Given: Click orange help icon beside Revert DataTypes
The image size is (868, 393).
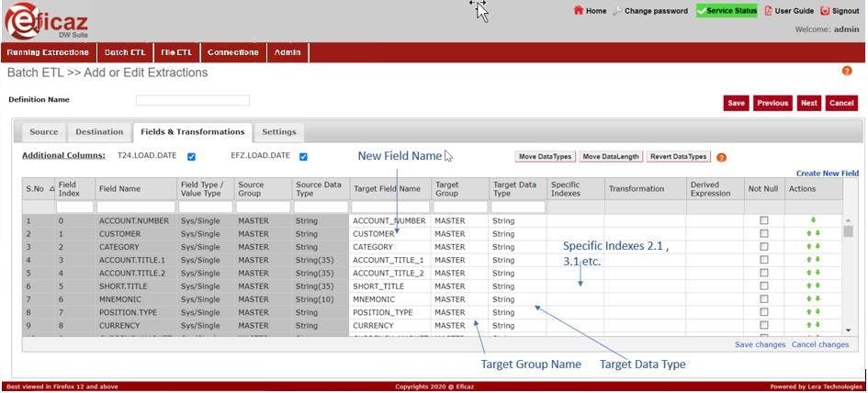Looking at the screenshot, I should pyautogui.click(x=722, y=157).
